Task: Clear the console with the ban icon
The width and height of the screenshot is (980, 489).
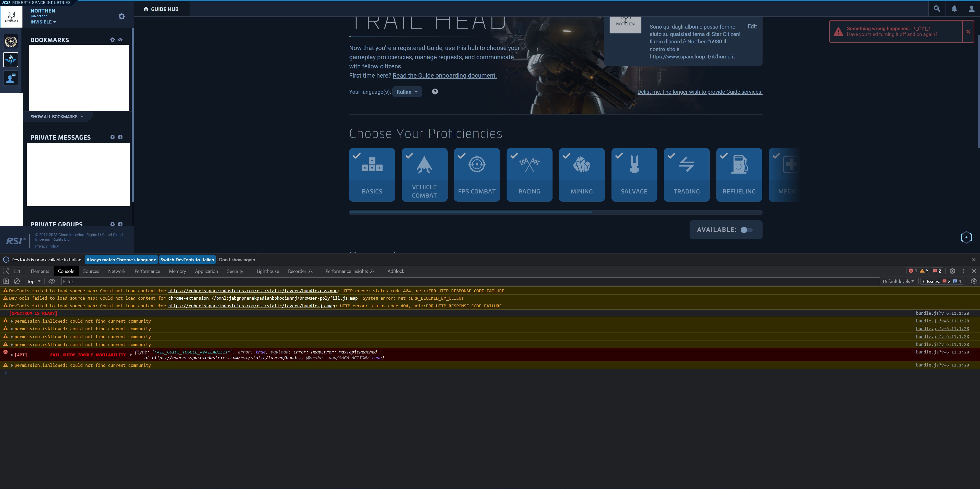Action: pos(17,281)
